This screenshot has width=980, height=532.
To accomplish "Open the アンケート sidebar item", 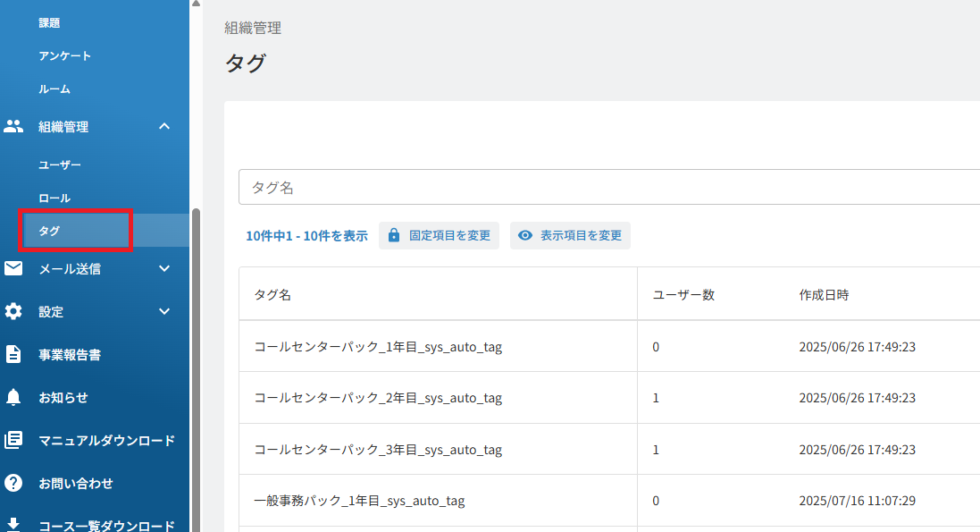I will [65, 55].
